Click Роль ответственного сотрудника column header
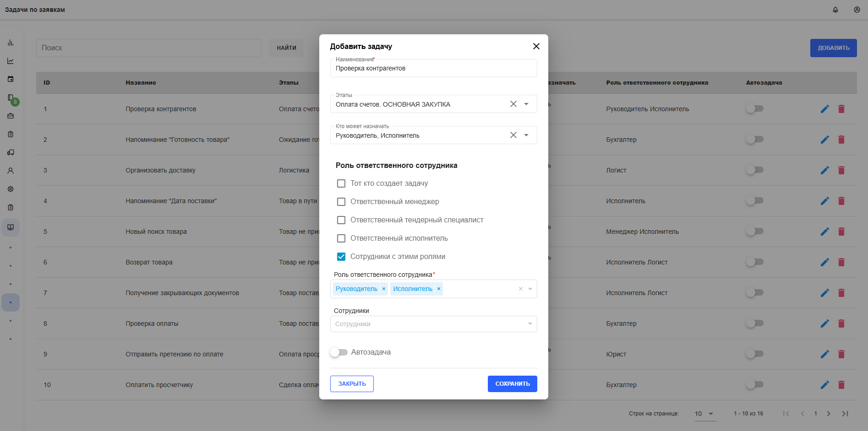Screen dimensions: 868x431 point(657,83)
